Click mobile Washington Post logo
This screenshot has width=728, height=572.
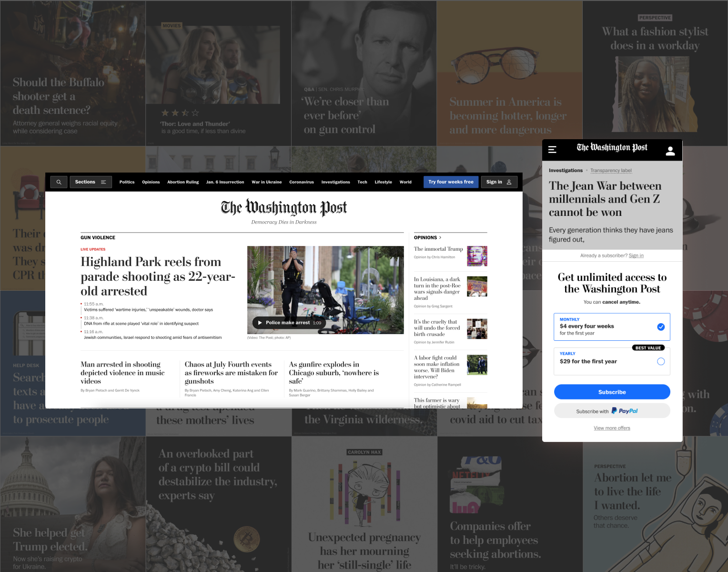click(x=612, y=148)
